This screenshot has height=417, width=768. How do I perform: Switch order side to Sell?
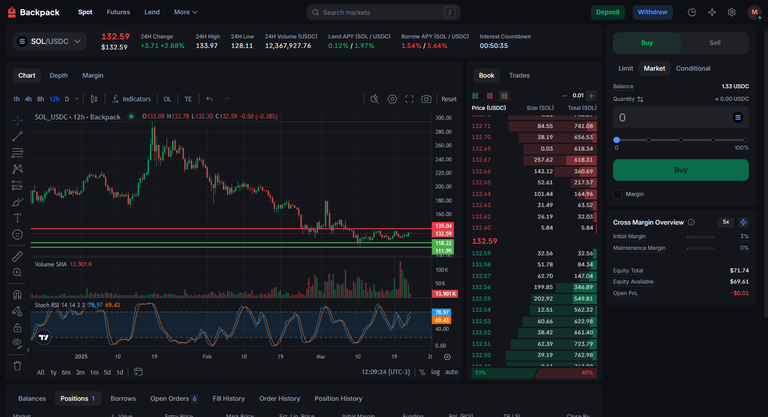click(x=715, y=43)
